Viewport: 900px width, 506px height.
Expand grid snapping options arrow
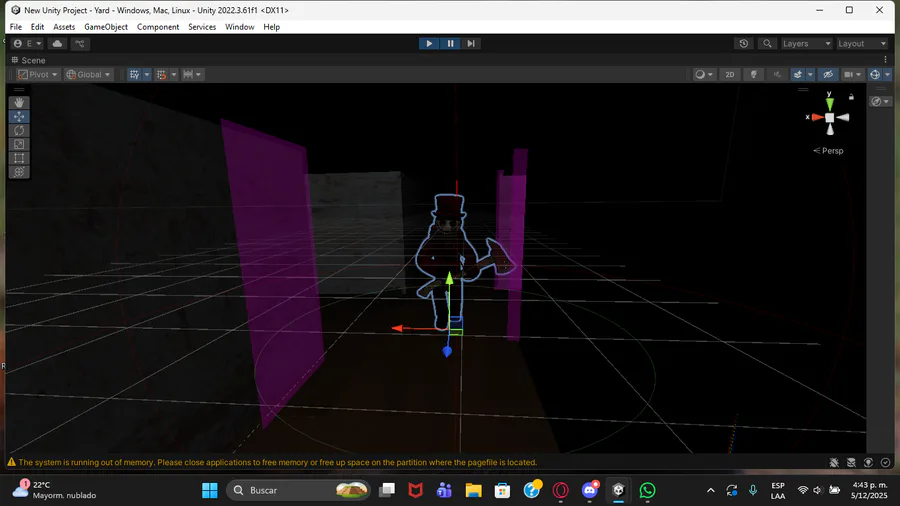click(x=174, y=75)
